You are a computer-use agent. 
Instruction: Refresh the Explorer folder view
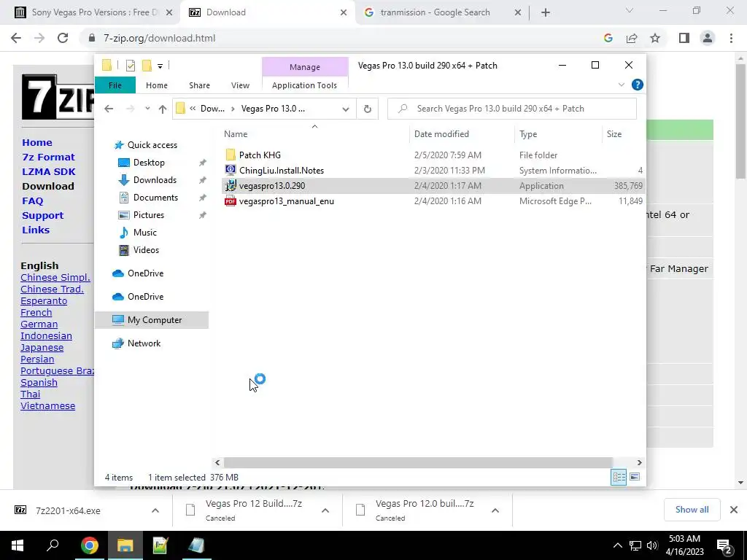[x=368, y=109]
